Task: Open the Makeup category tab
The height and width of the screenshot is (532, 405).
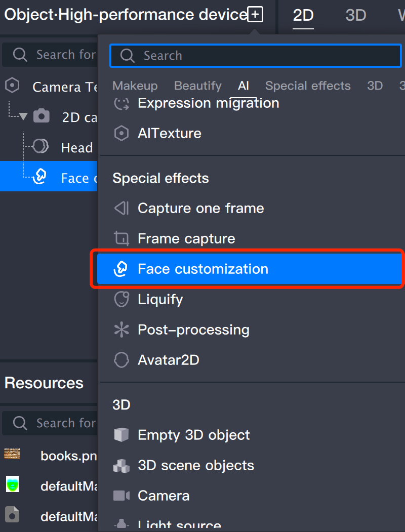Action: (135, 86)
